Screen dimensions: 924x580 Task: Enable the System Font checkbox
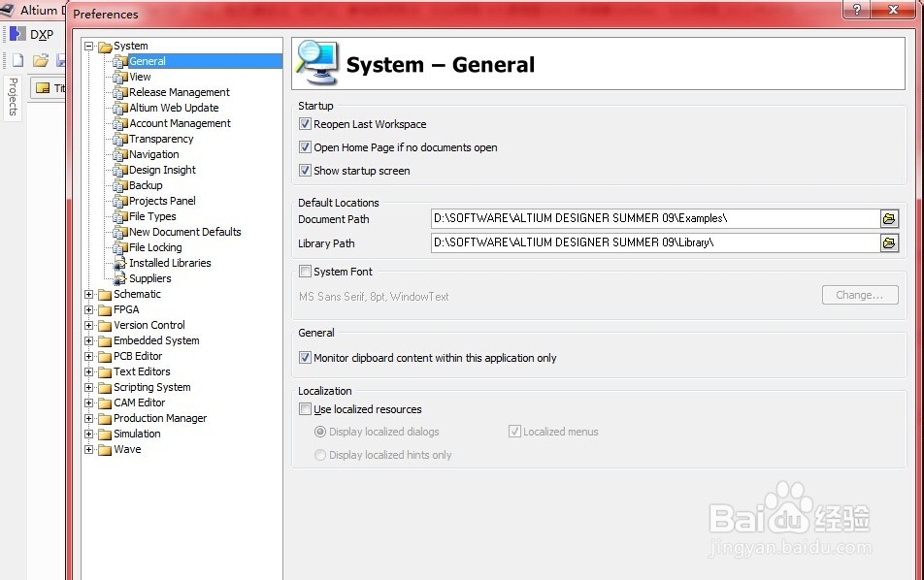click(305, 271)
